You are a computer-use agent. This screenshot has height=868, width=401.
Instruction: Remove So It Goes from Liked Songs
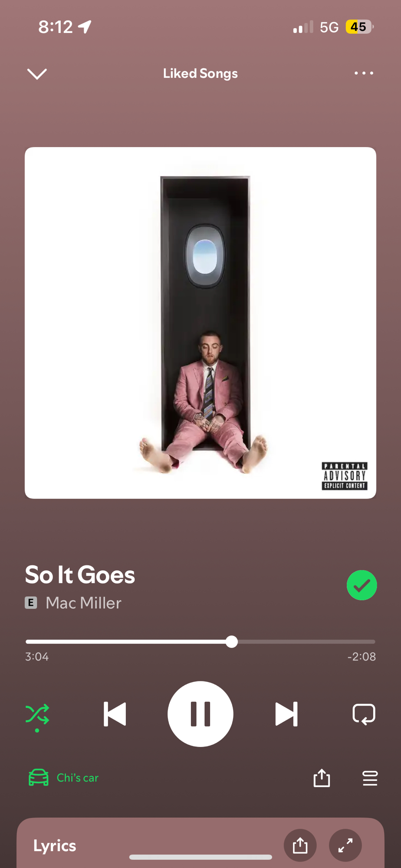click(362, 585)
